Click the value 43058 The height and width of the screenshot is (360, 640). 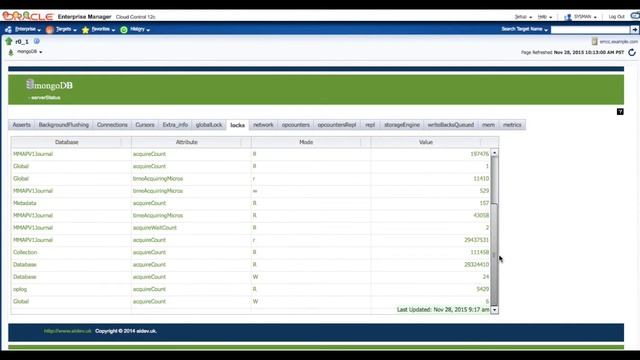(481, 215)
